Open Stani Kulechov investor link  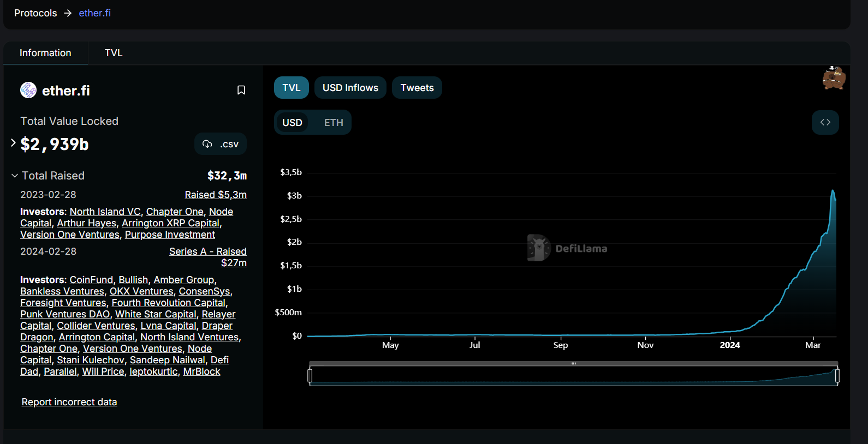(91, 360)
